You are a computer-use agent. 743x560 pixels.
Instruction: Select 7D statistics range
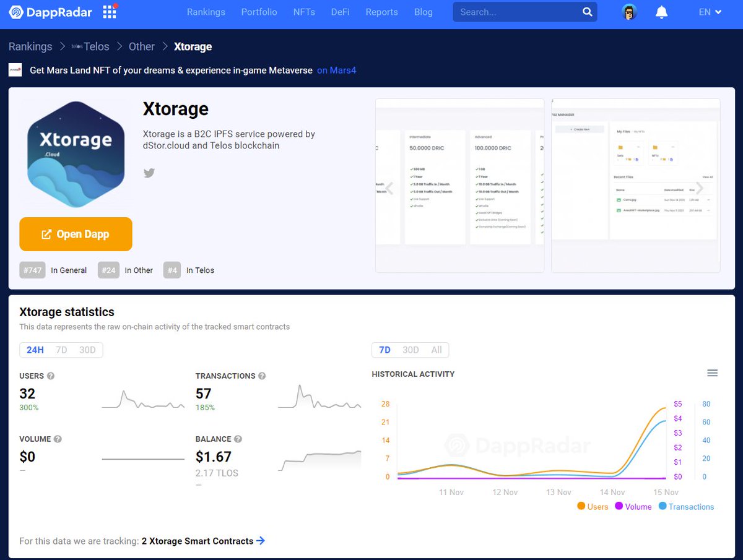click(x=61, y=350)
